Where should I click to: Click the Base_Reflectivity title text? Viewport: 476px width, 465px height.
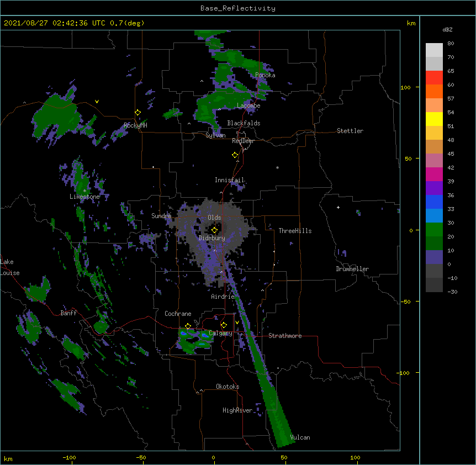click(237, 8)
